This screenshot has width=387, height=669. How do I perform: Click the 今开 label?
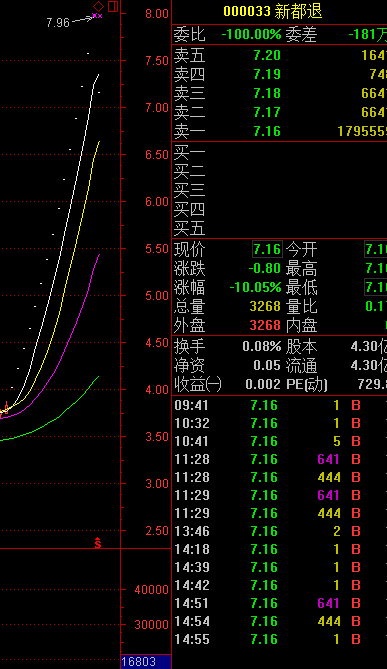[x=301, y=249]
